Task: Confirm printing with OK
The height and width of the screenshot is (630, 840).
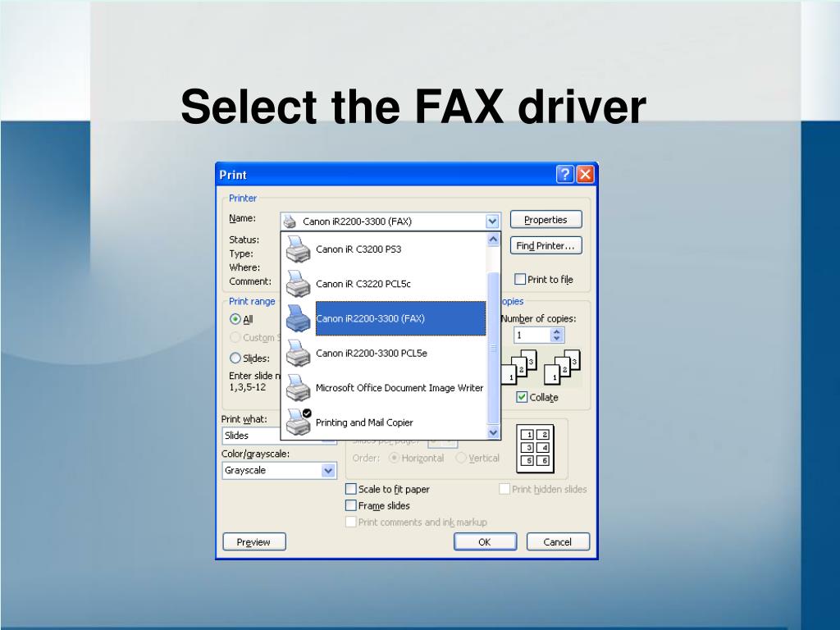Action: point(485,541)
